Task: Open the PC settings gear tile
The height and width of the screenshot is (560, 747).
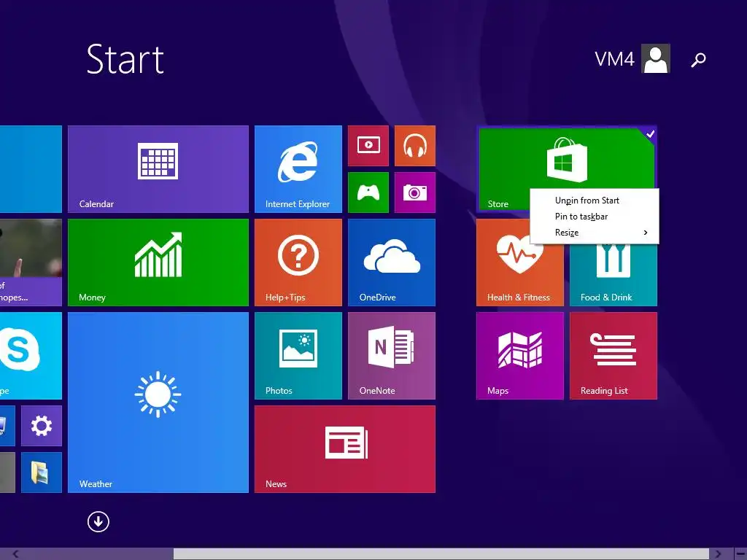Action: [x=42, y=426]
